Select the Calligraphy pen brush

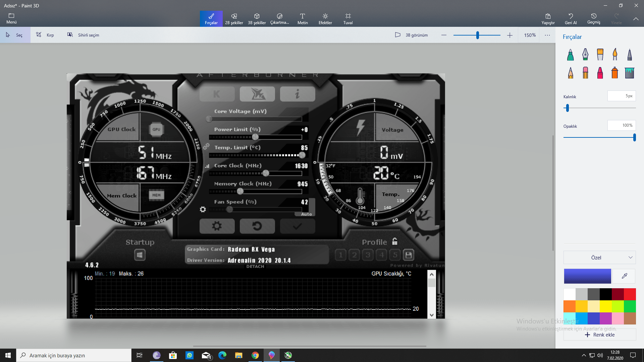click(585, 55)
